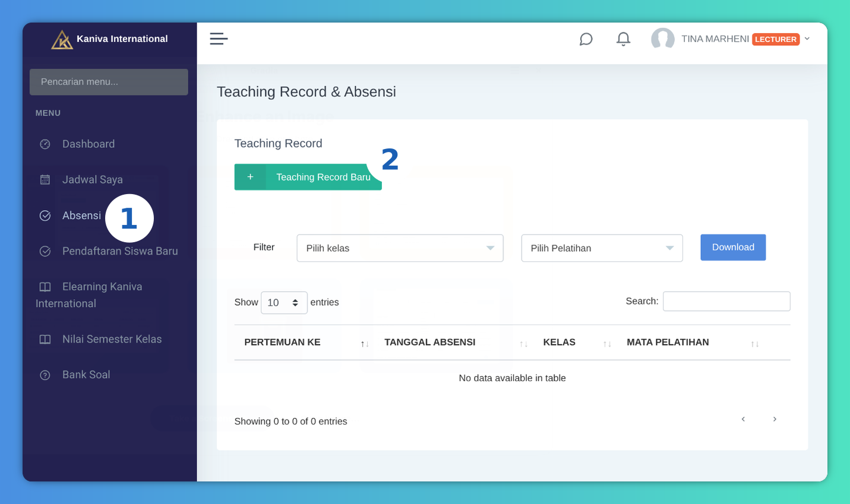This screenshot has width=850, height=504.
Task: Expand the Tina Marheni user menu chevron
Action: point(807,39)
